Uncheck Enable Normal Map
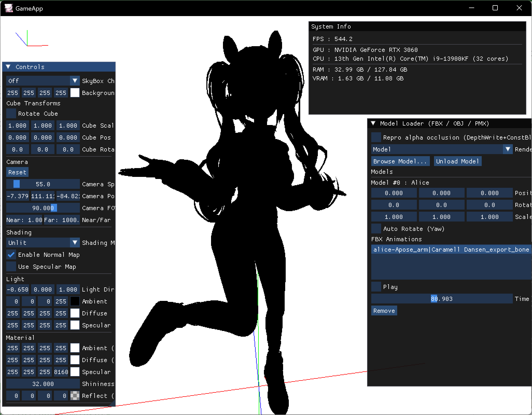This screenshot has height=415, width=532. [x=11, y=255]
